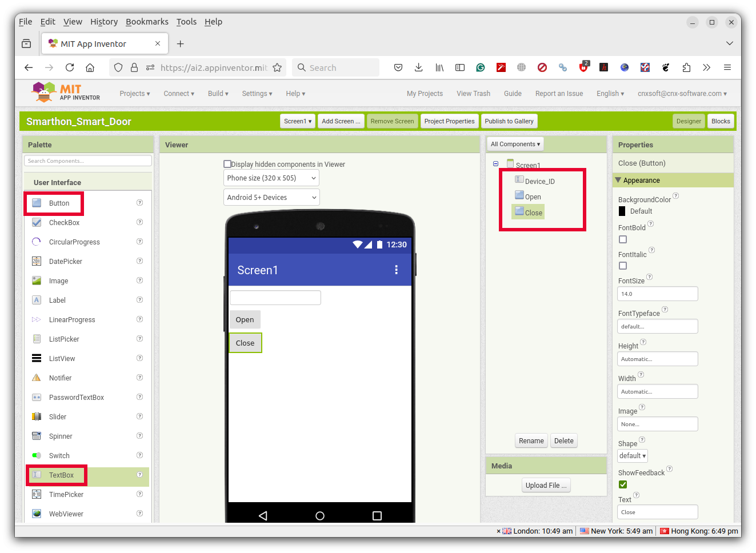Collapse the Screen1 tree node
756x553 pixels.
495,164
